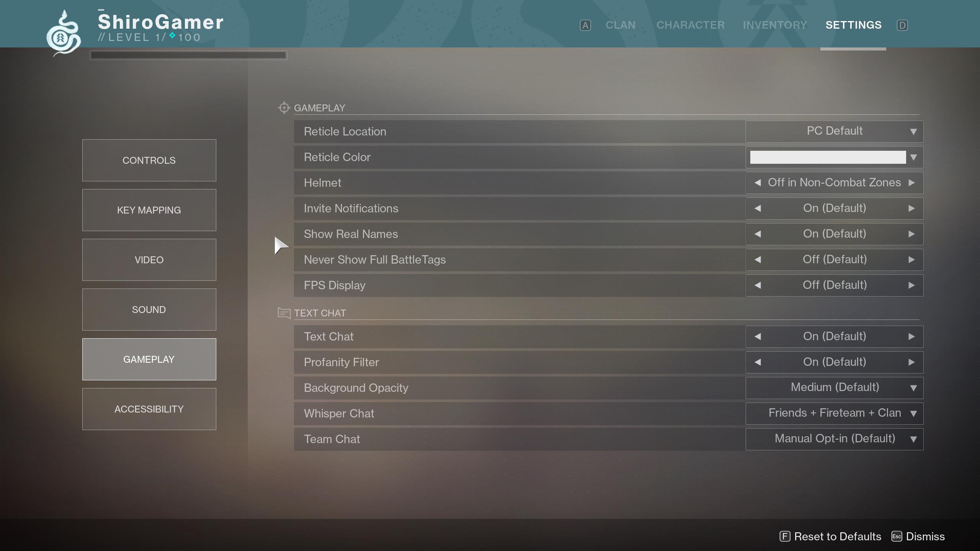
Task: Expand Background Opacity dropdown
Action: (x=913, y=388)
